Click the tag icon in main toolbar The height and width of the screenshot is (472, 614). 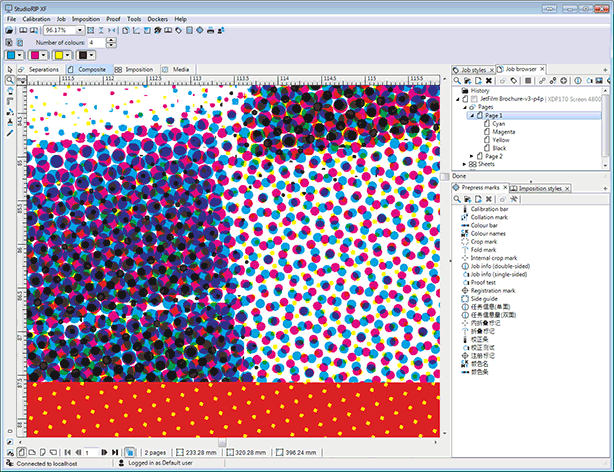click(179, 30)
